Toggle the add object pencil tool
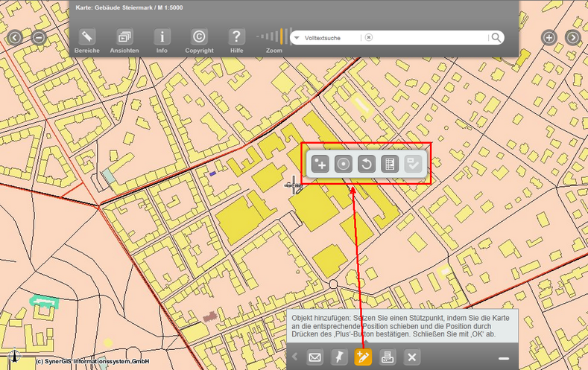 [x=363, y=358]
